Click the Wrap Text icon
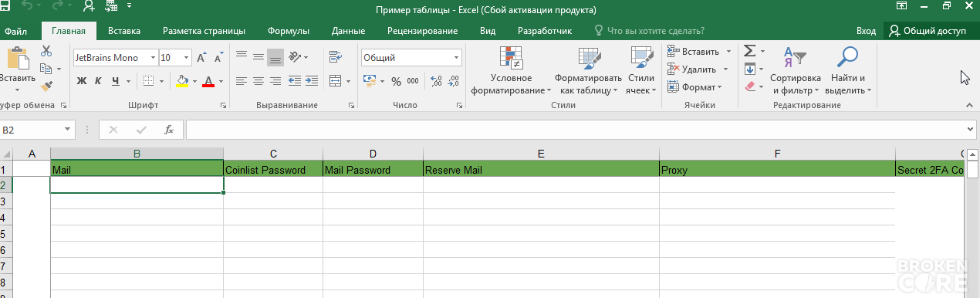 335,57
